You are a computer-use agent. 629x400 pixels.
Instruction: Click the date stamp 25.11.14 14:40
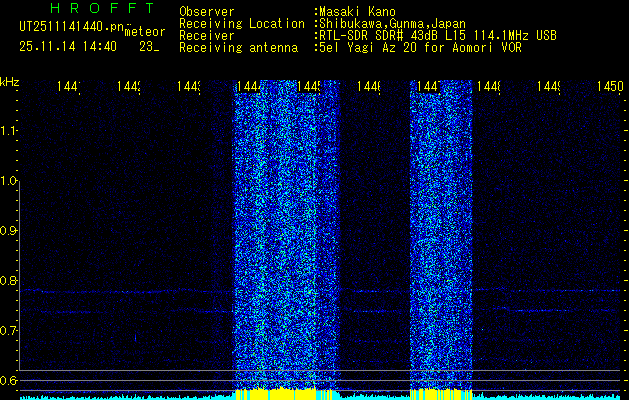[x=68, y=47]
